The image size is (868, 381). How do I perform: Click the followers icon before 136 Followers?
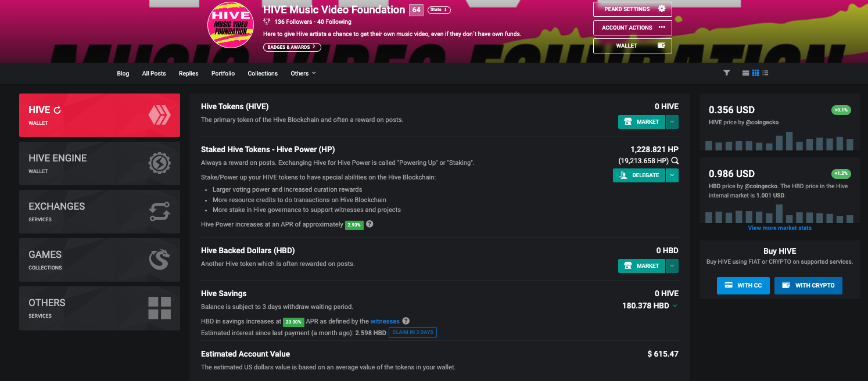(267, 21)
